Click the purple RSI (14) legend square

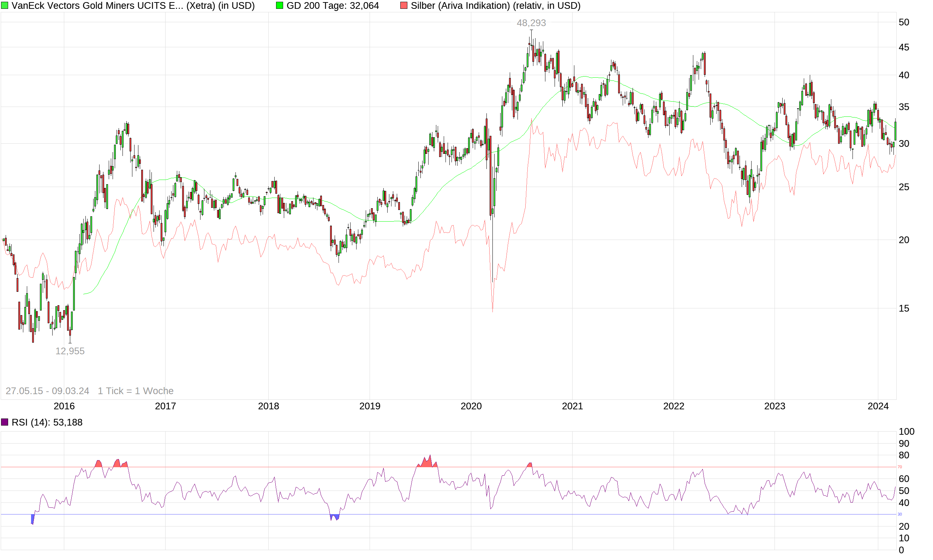(5, 422)
